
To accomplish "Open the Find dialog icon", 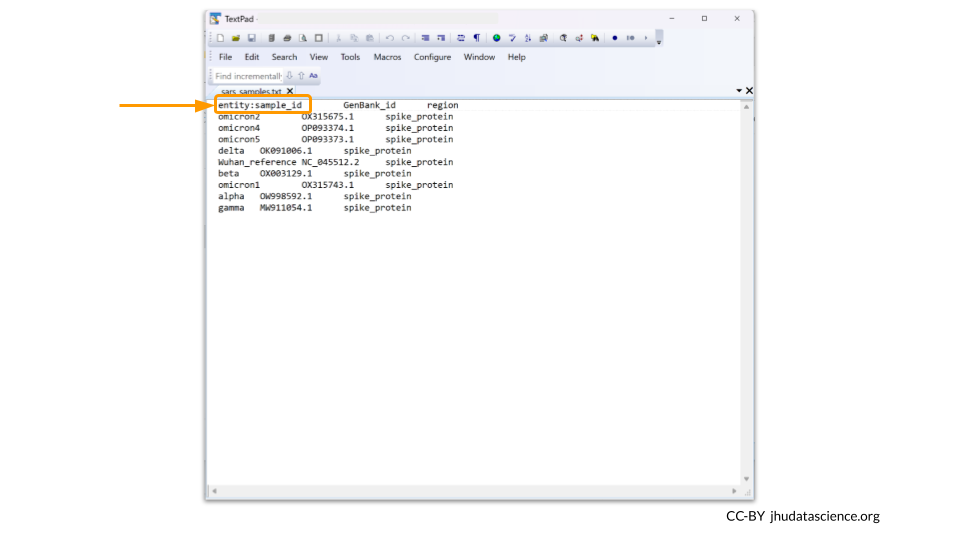I will tap(563, 38).
